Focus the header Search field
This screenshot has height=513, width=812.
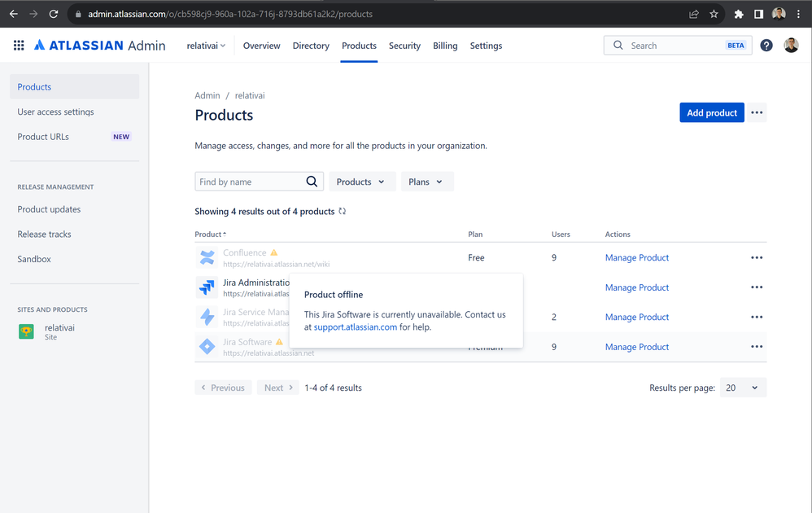coord(678,46)
